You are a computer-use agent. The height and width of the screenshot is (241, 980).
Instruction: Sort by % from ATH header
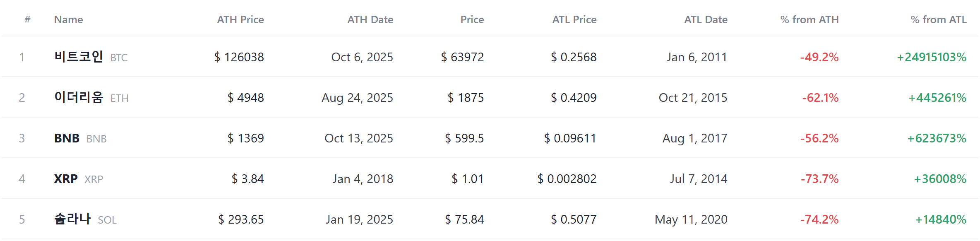(809, 19)
